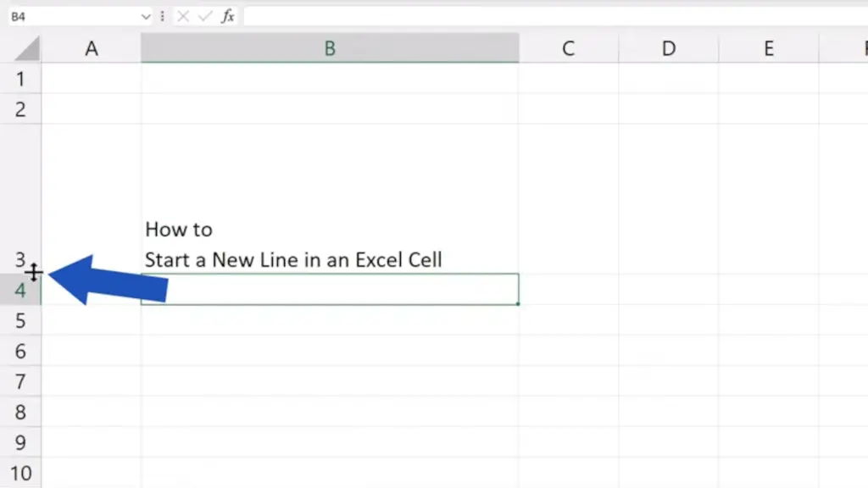Click the fill handle of selected cell B4

coord(518,304)
